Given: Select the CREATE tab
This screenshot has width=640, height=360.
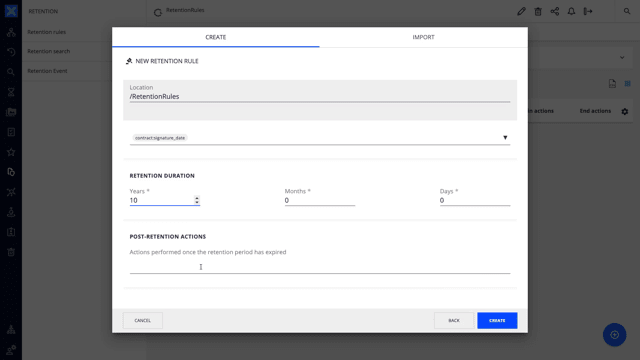Looking at the screenshot, I should tap(216, 37).
